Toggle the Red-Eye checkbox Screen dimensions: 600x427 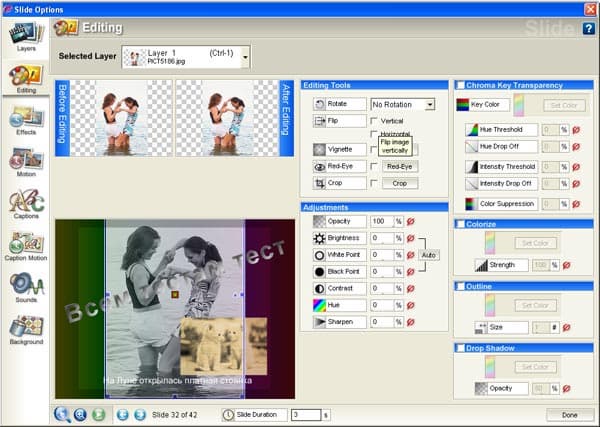tap(374, 166)
